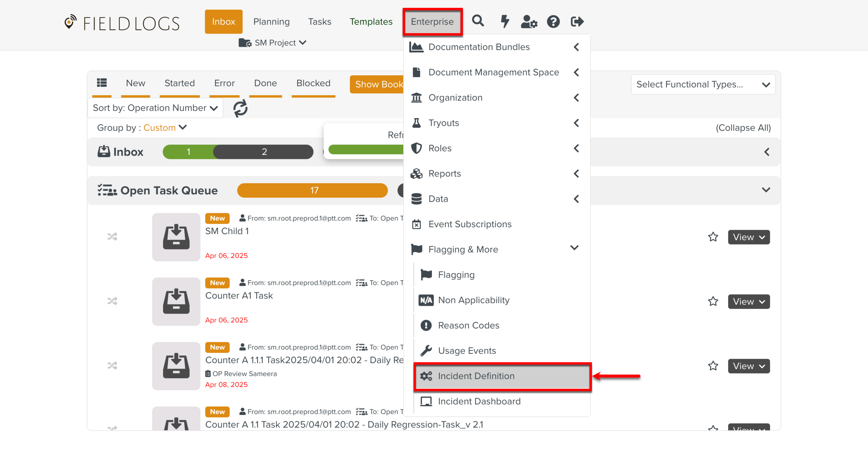Click the SM Child 1 task thumbnail
The width and height of the screenshot is (868, 449).
(x=176, y=237)
